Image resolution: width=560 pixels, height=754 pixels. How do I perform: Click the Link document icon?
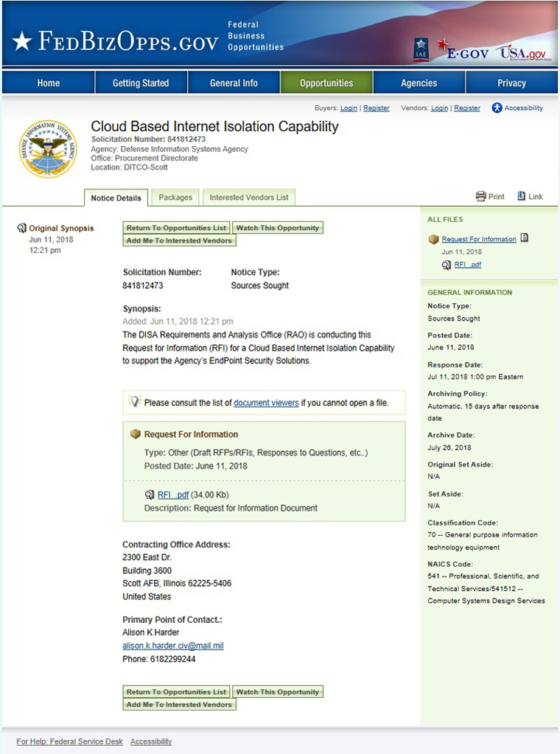(x=521, y=196)
